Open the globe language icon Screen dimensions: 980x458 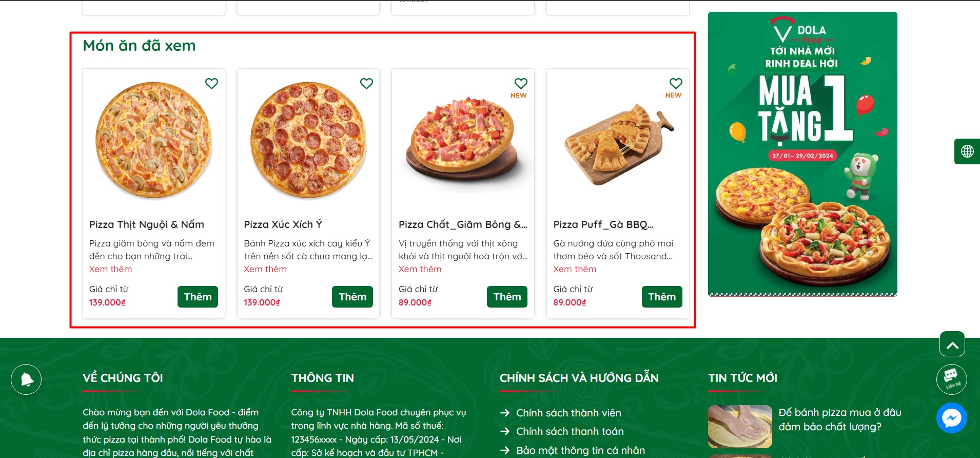pyautogui.click(x=967, y=151)
